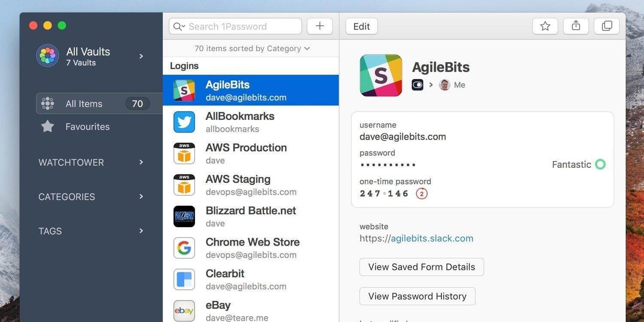
Task: Click the copy-to-clipboard icon in the toolbar
Action: tap(607, 26)
